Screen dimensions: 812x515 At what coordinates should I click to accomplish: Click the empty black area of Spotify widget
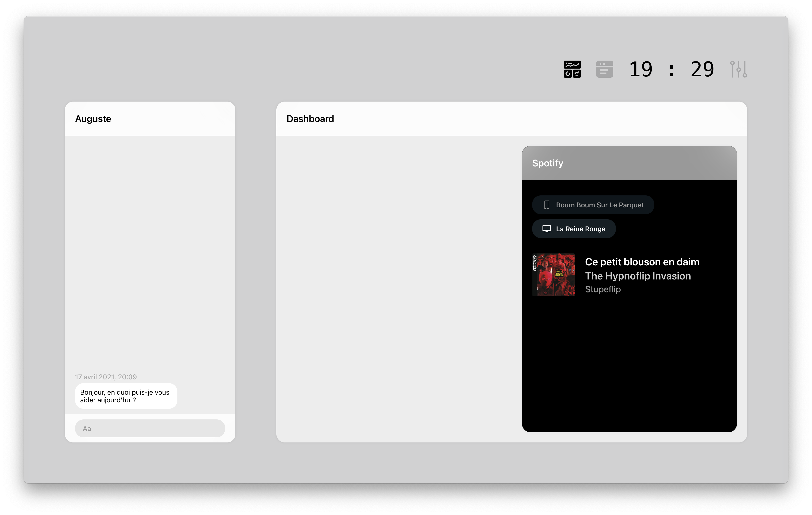(x=629, y=364)
